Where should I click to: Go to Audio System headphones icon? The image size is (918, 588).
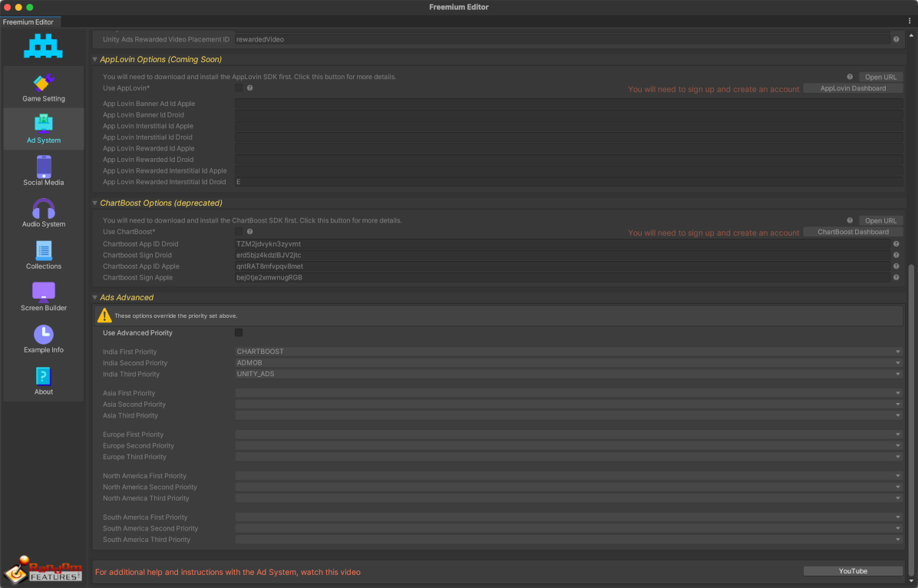(x=44, y=208)
